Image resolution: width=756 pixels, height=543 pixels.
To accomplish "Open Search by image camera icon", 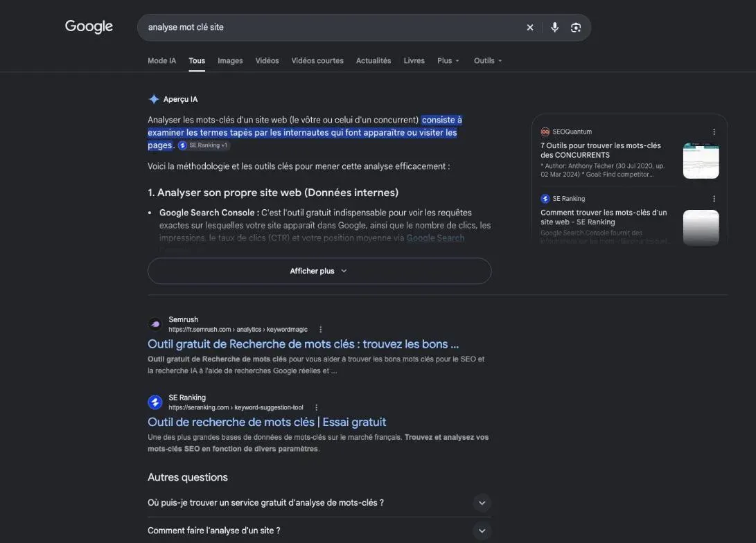I will pyautogui.click(x=576, y=28).
